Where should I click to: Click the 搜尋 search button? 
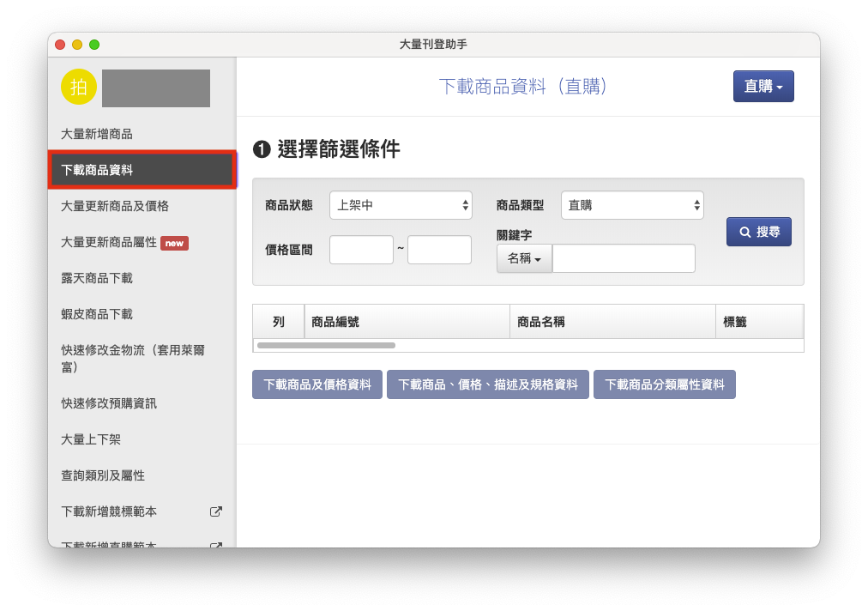coord(758,232)
